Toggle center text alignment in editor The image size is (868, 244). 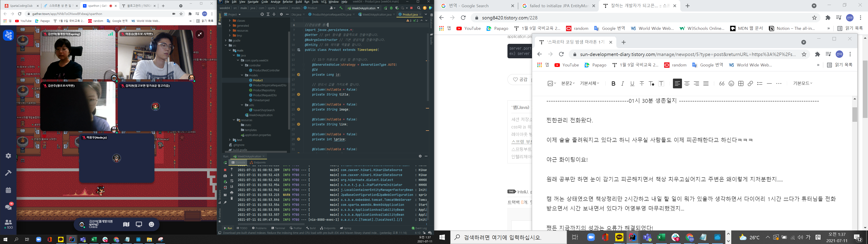click(687, 84)
